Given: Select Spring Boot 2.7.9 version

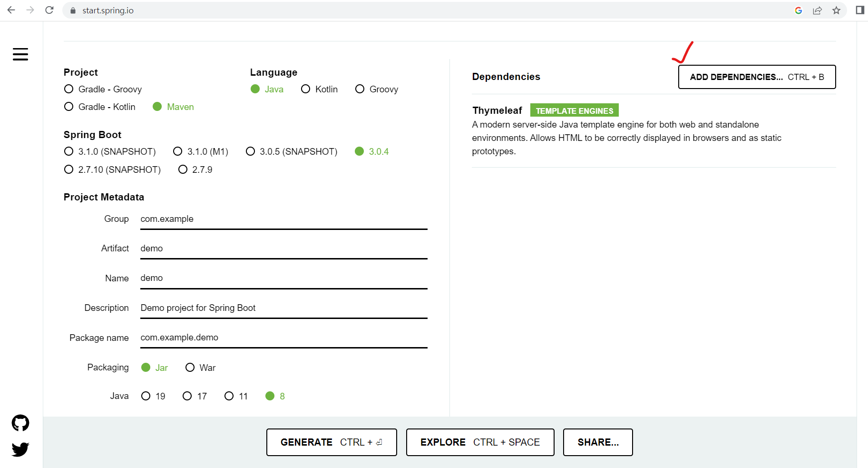Looking at the screenshot, I should tap(195, 169).
